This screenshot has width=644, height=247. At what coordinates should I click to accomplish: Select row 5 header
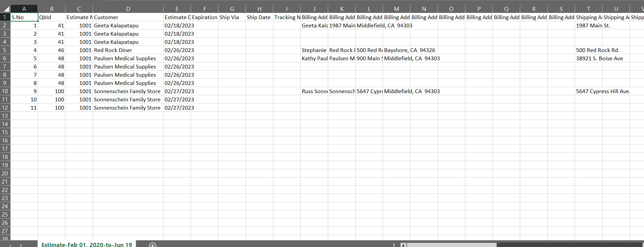[5, 50]
